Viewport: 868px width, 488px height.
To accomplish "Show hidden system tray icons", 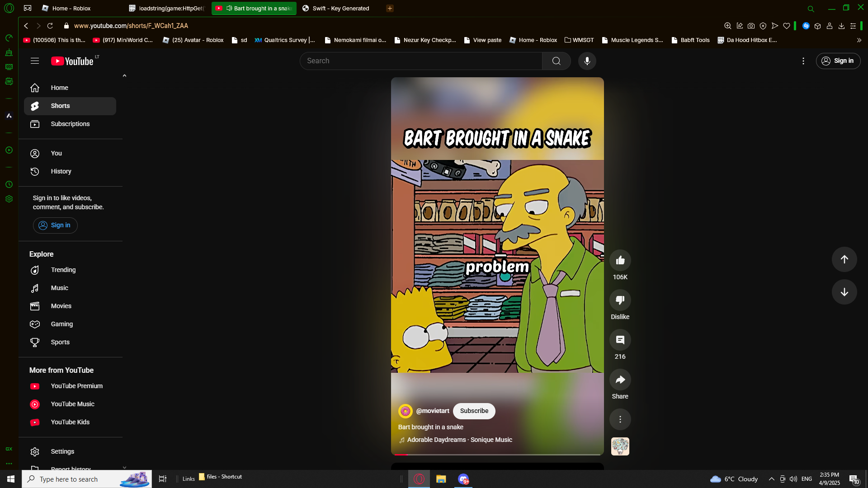I will pyautogui.click(x=772, y=479).
